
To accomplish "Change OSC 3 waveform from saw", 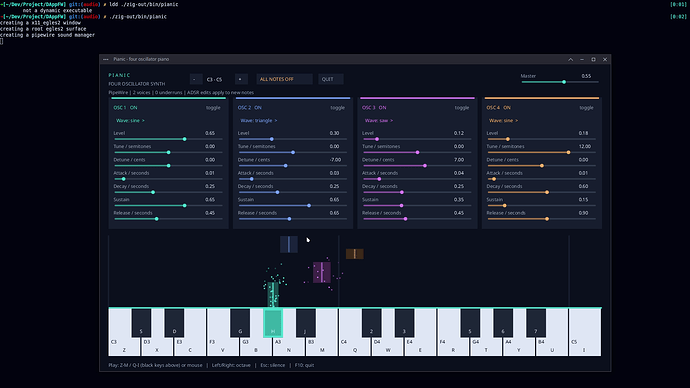I will (x=379, y=121).
